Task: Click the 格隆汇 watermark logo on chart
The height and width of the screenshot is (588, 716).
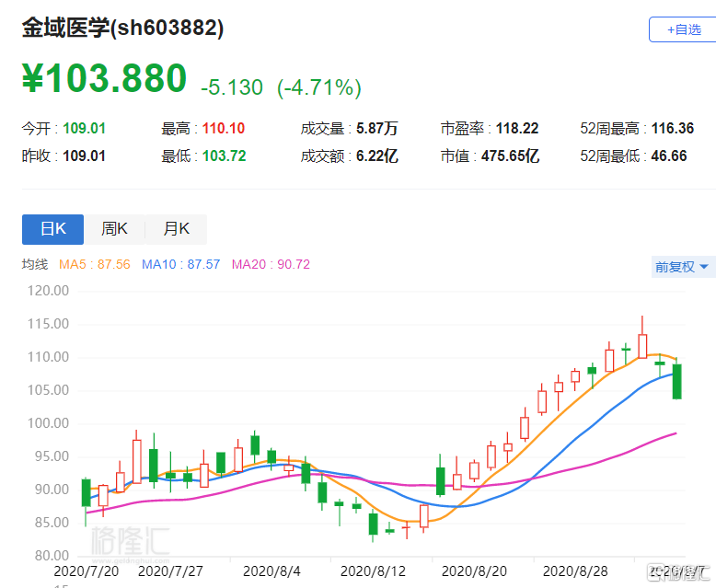Action: click(x=129, y=541)
